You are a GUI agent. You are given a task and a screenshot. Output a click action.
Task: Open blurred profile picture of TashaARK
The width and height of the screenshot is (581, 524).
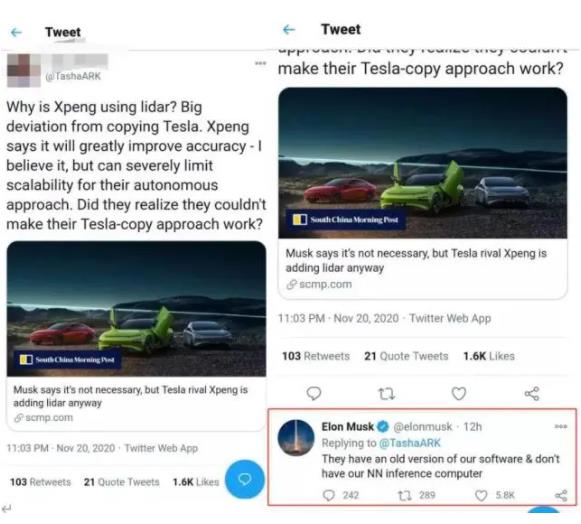[x=24, y=70]
